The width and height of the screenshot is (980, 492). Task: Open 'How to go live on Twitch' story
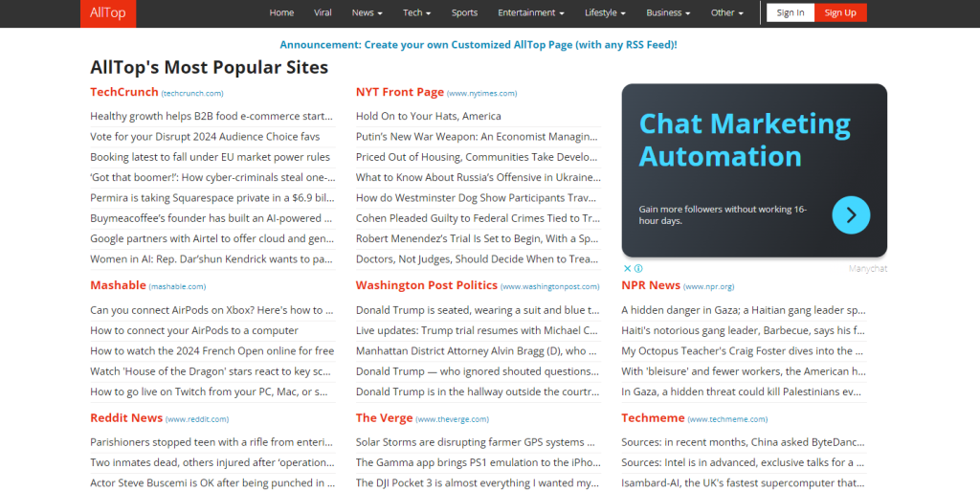[209, 392]
